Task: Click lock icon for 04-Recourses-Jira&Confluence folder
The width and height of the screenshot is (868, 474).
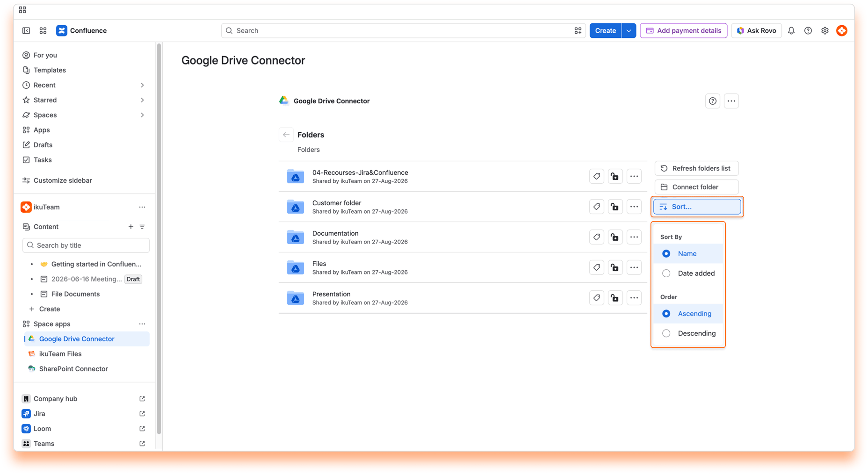Action: click(x=615, y=176)
